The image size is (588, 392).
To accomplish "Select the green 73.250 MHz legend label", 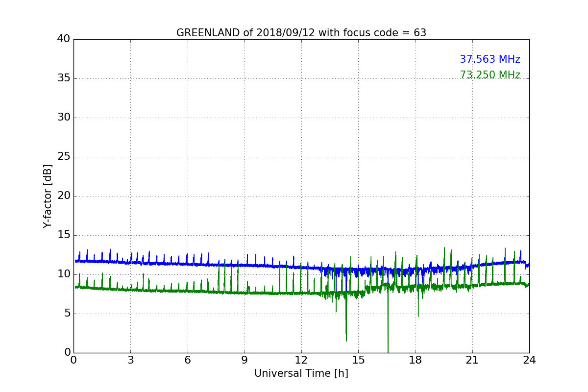I will [x=490, y=75].
